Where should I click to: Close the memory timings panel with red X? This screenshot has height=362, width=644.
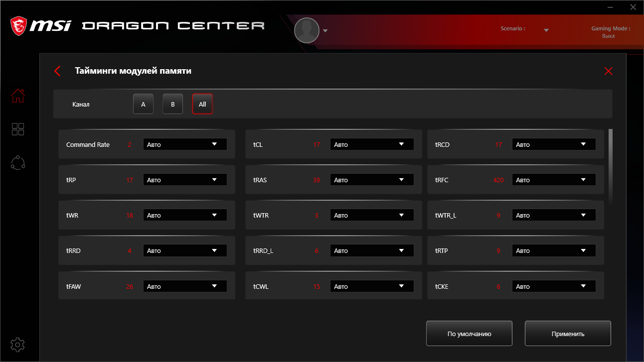608,71
